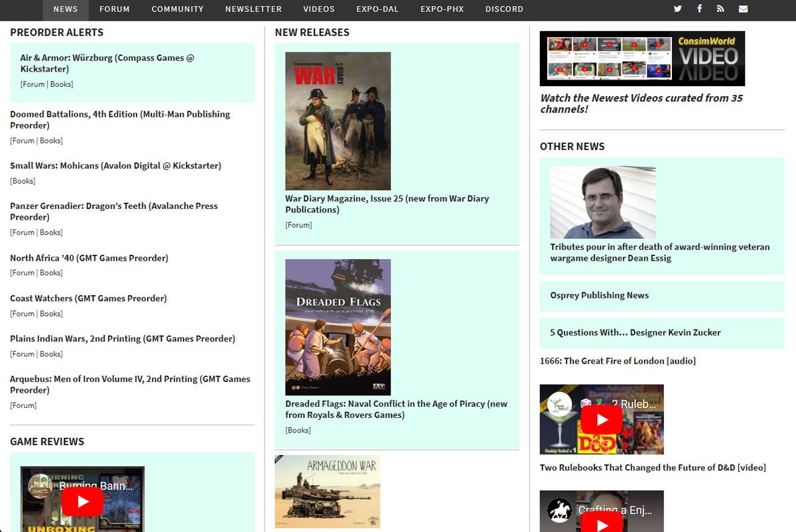Click the OTHER NEWS heading
796x532 pixels.
point(572,147)
